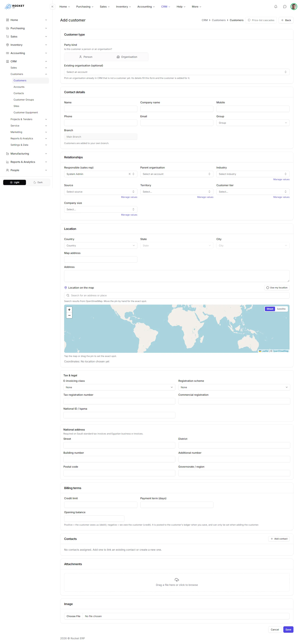
Task: Open the Country dropdown
Action: (x=101, y=246)
